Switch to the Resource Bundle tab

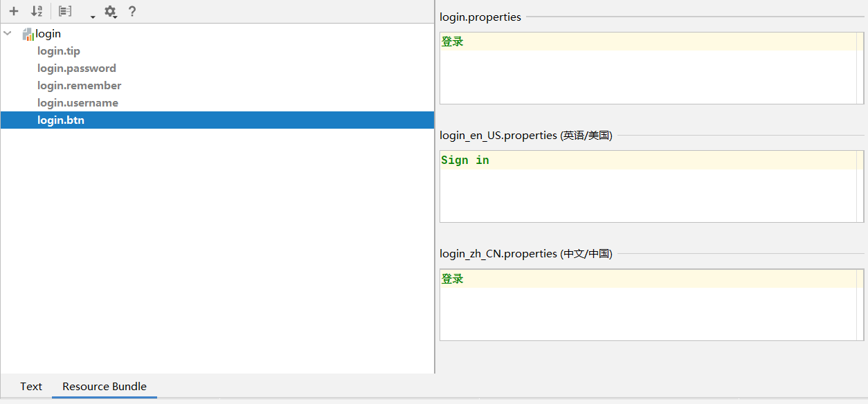pos(105,387)
